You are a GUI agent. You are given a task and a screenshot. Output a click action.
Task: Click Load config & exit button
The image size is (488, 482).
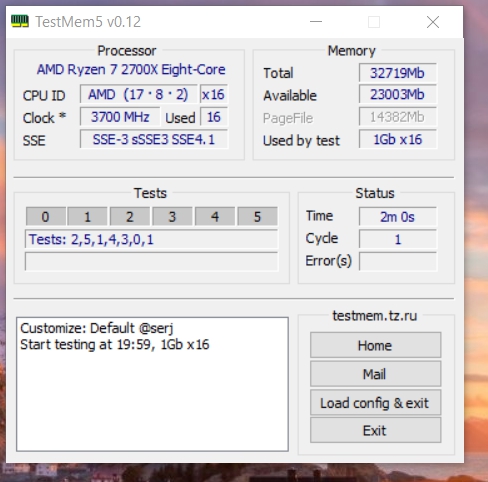click(375, 403)
